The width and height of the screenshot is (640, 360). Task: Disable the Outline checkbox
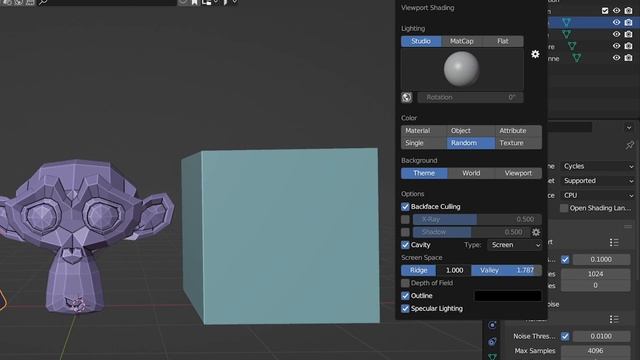pyautogui.click(x=405, y=296)
